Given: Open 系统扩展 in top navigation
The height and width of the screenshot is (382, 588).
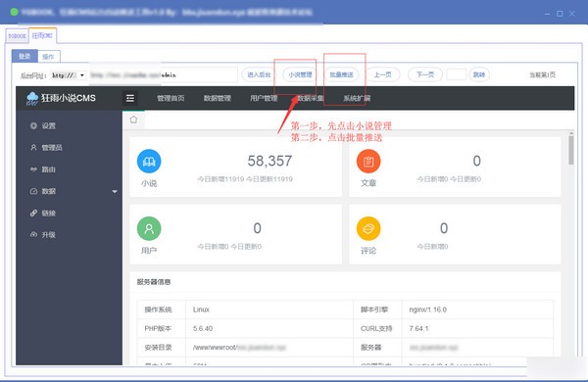Looking at the screenshot, I should (x=357, y=98).
